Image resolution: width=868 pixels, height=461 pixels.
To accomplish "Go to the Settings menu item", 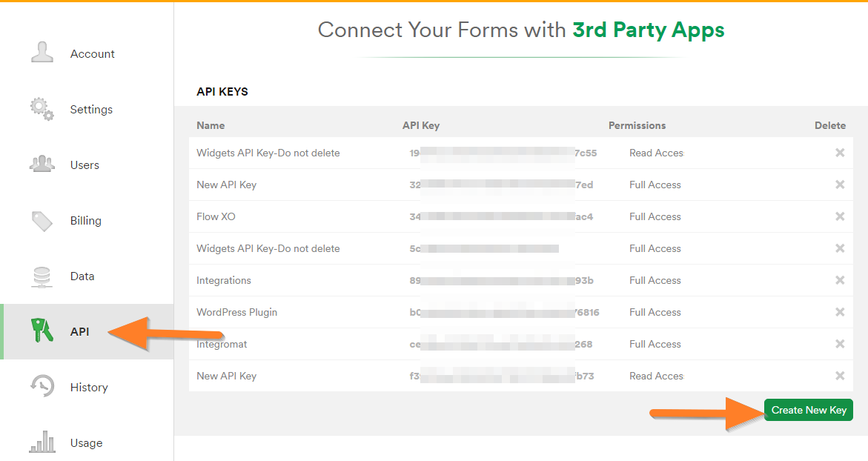I will click(x=91, y=110).
